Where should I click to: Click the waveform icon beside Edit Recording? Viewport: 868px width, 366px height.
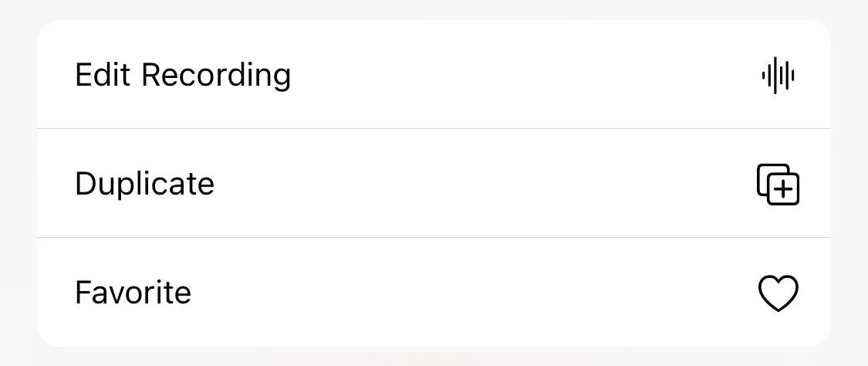tap(778, 76)
